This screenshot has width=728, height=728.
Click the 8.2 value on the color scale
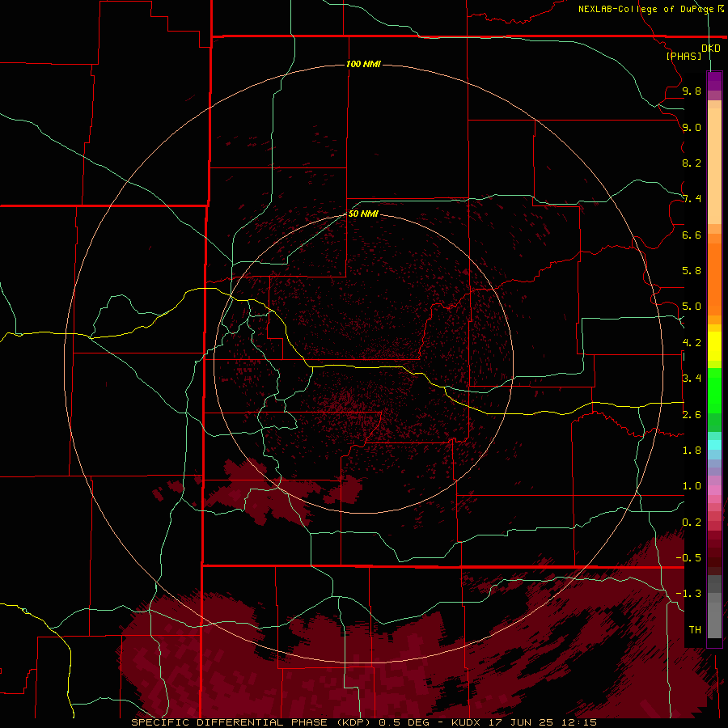point(692,163)
